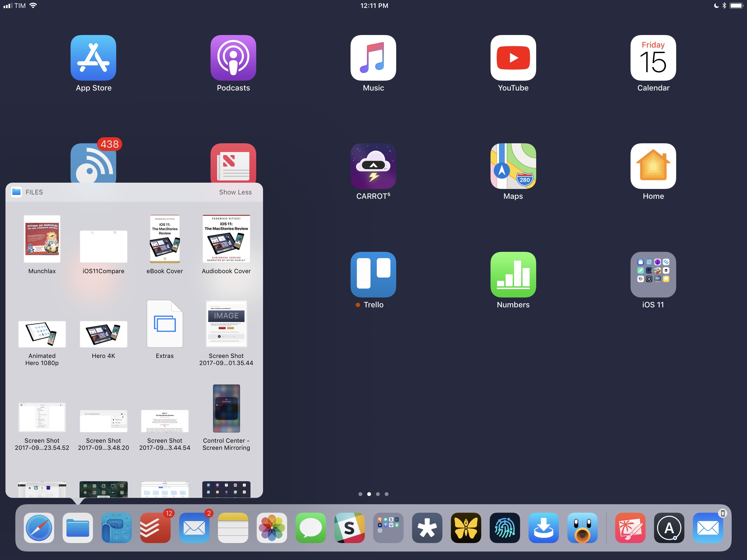Open the fingerprint app in dock
The image size is (747, 560).
click(505, 528)
